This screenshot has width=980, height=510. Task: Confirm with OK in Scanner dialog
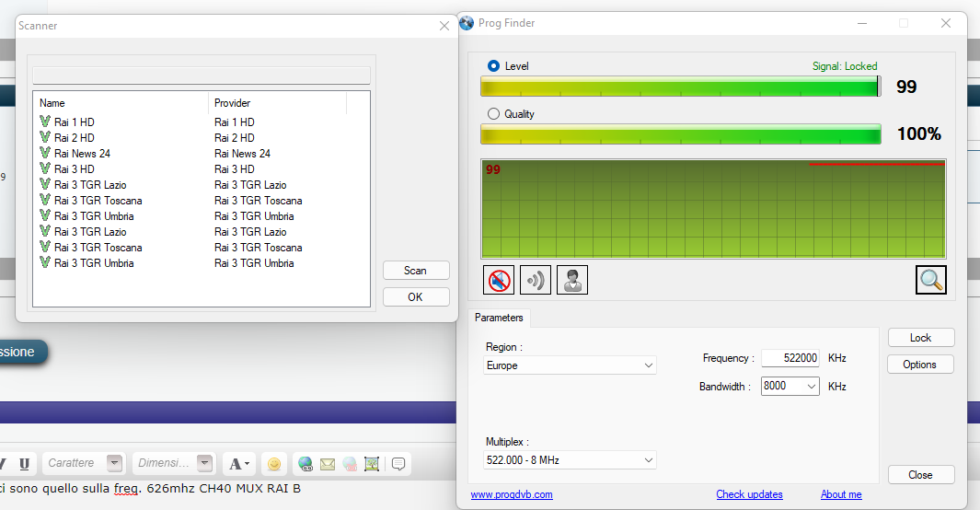pos(416,296)
